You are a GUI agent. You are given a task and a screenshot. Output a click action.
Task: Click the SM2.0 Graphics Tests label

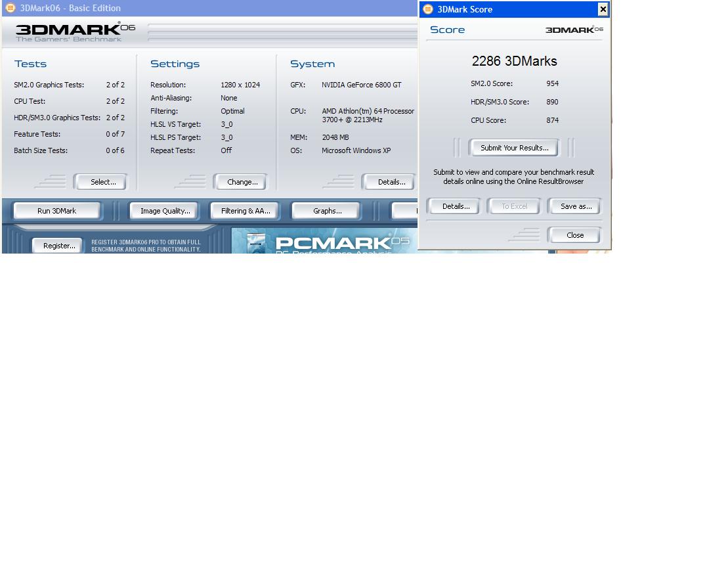pyautogui.click(x=49, y=85)
